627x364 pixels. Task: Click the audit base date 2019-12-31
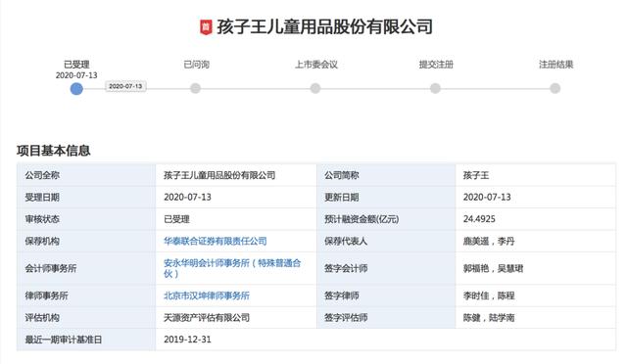[x=187, y=340]
